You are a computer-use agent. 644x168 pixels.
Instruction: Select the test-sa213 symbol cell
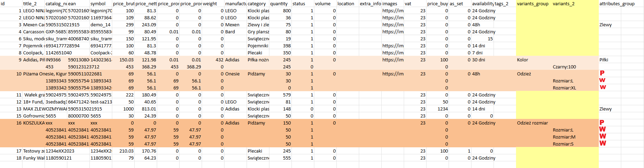click(101, 102)
